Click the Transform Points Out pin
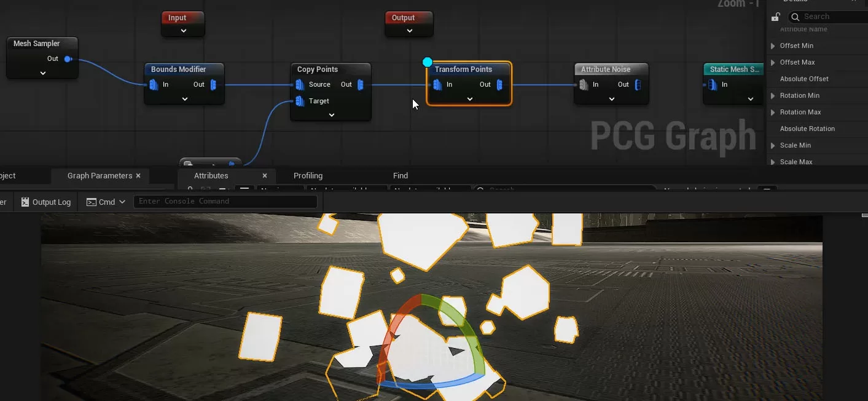Image resolution: width=868 pixels, height=401 pixels. click(499, 84)
